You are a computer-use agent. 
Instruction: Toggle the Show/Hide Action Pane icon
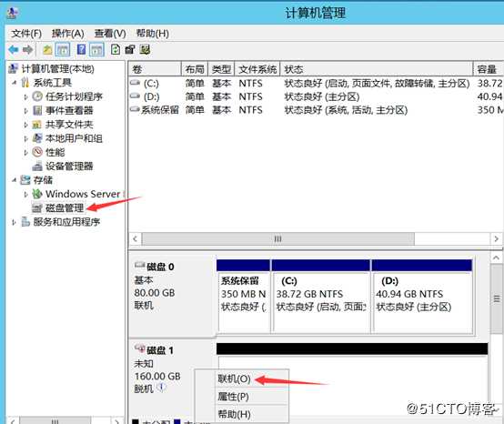click(x=96, y=50)
